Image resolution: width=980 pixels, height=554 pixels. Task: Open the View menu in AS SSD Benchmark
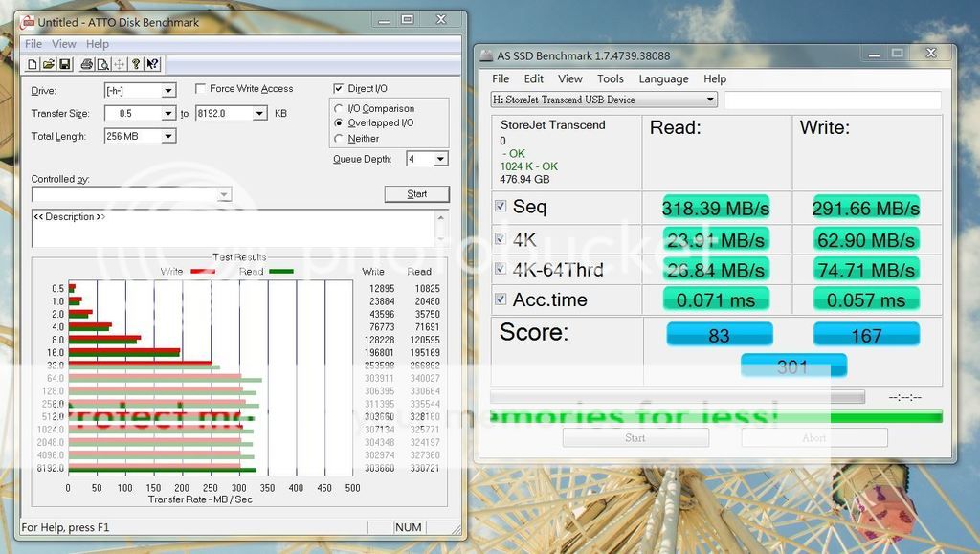pyautogui.click(x=570, y=78)
